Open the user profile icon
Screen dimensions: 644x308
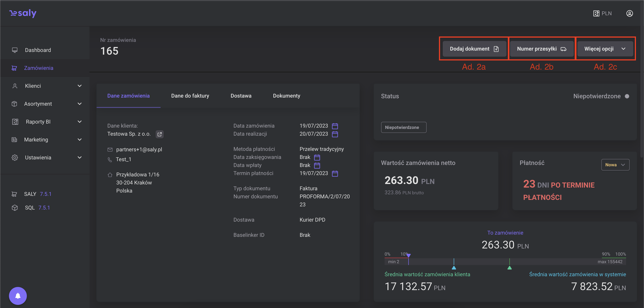[629, 13]
